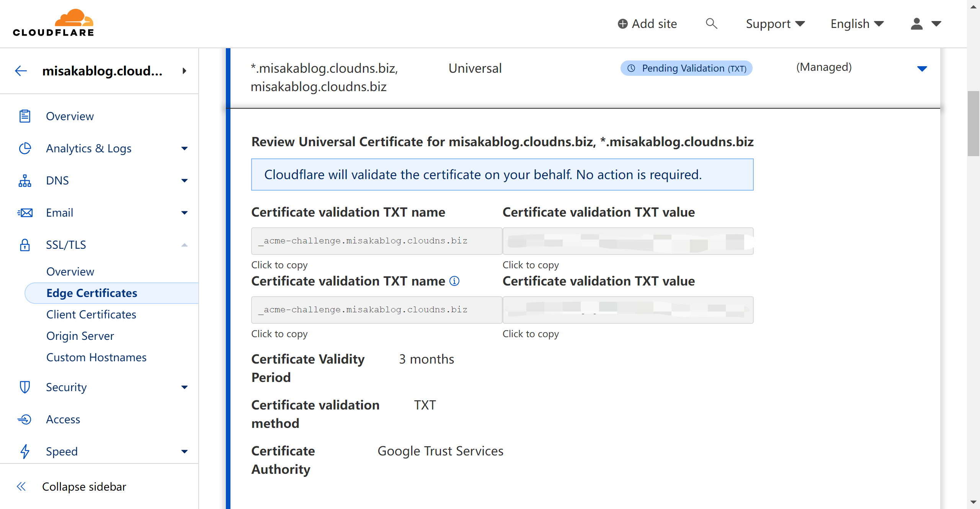Expand the Analytics & Logs submenu
Screen dimensions: 980x509
(x=185, y=148)
